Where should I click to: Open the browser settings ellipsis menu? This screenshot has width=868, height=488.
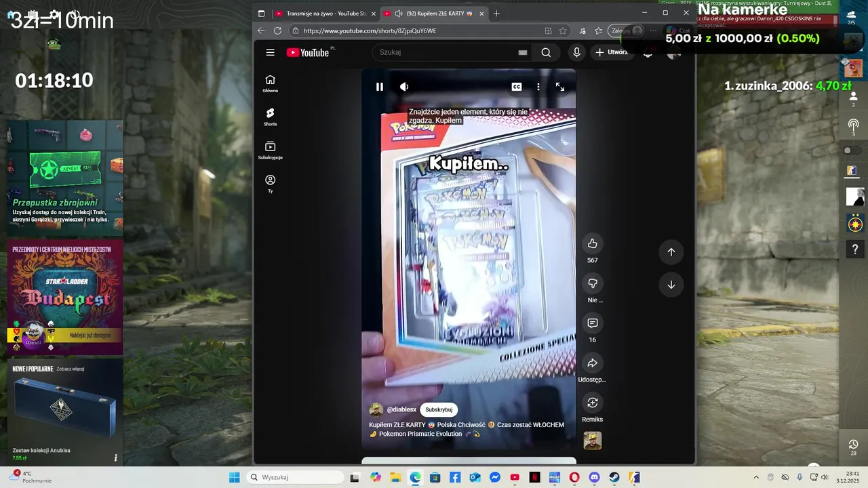(653, 30)
